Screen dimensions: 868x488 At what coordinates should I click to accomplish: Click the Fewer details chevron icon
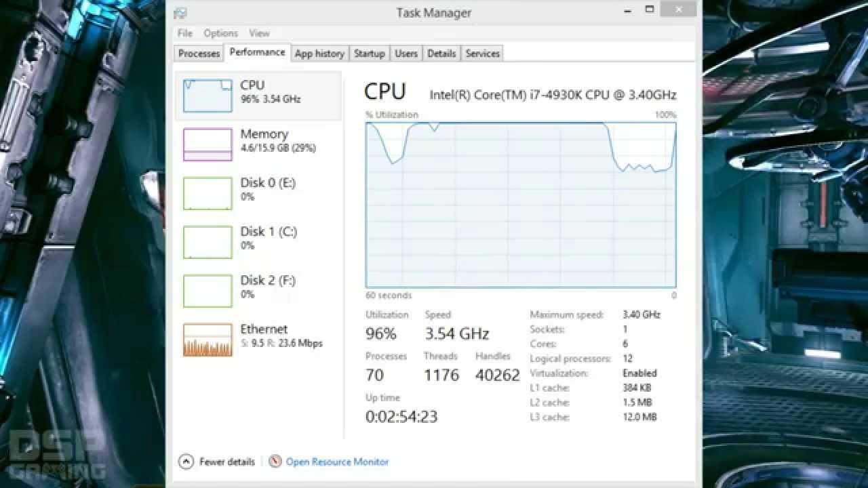click(186, 462)
